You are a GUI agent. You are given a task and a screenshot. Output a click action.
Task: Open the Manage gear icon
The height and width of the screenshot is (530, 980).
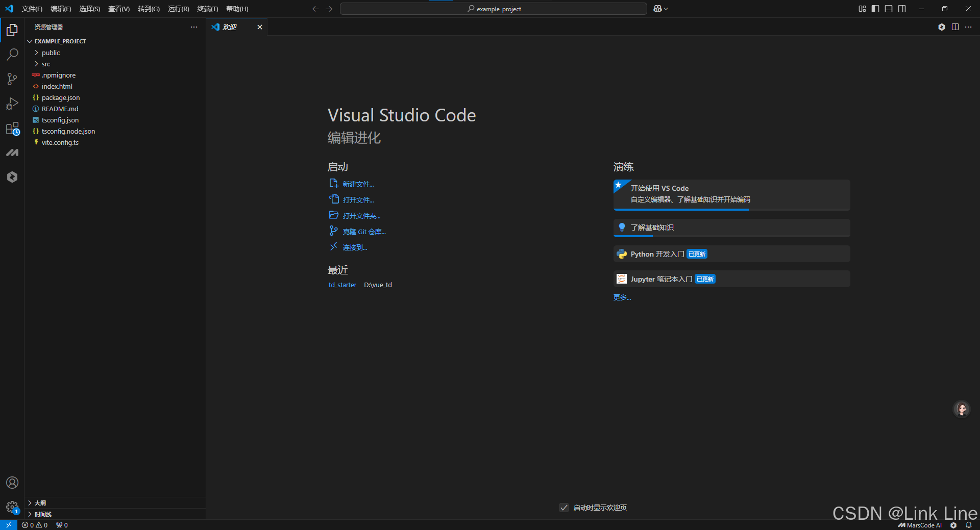pos(12,507)
